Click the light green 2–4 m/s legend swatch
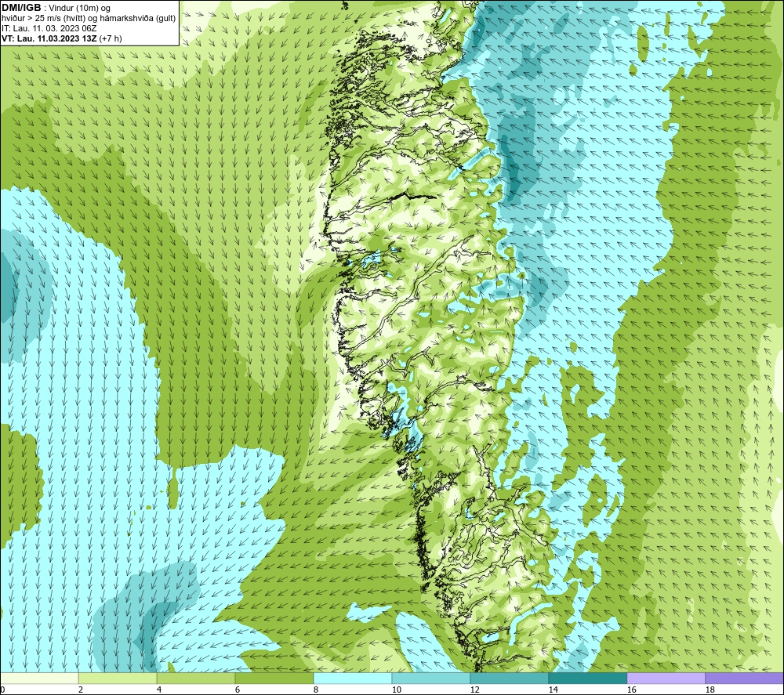The image size is (784, 695). (118, 679)
